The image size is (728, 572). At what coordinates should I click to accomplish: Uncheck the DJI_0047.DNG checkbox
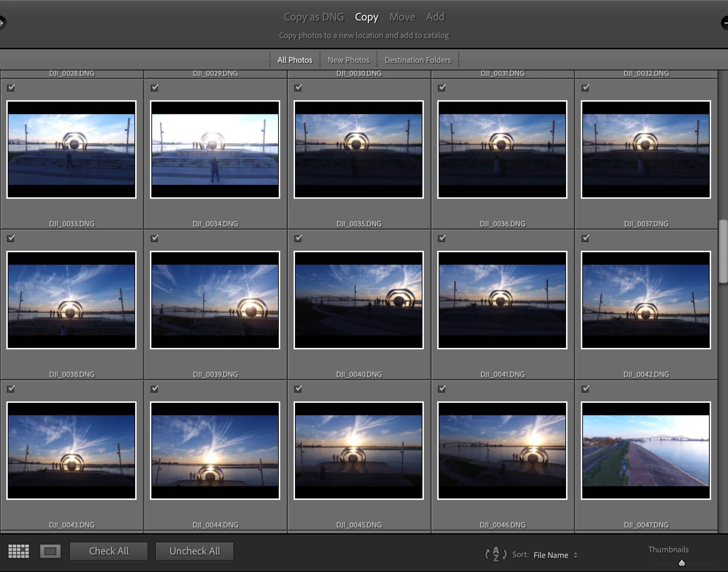(585, 389)
